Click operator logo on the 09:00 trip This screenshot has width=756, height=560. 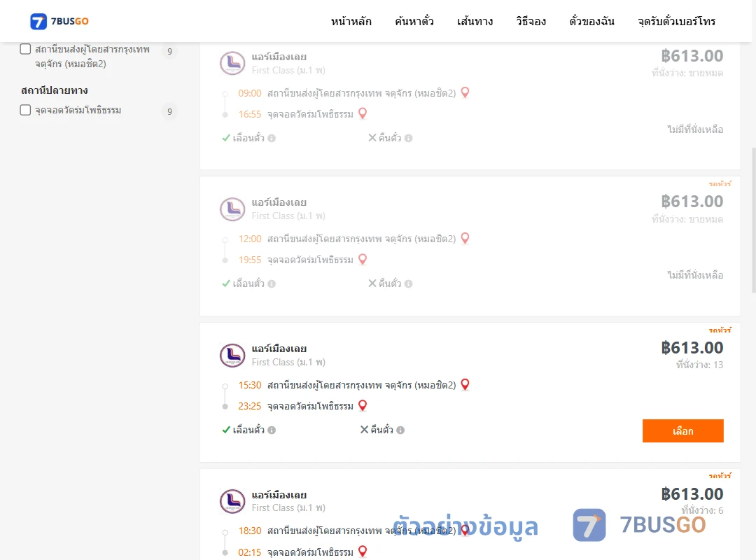coord(232,63)
